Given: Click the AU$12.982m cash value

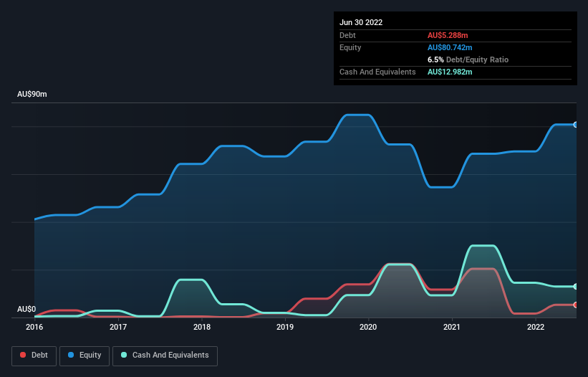Looking at the screenshot, I should coord(450,72).
